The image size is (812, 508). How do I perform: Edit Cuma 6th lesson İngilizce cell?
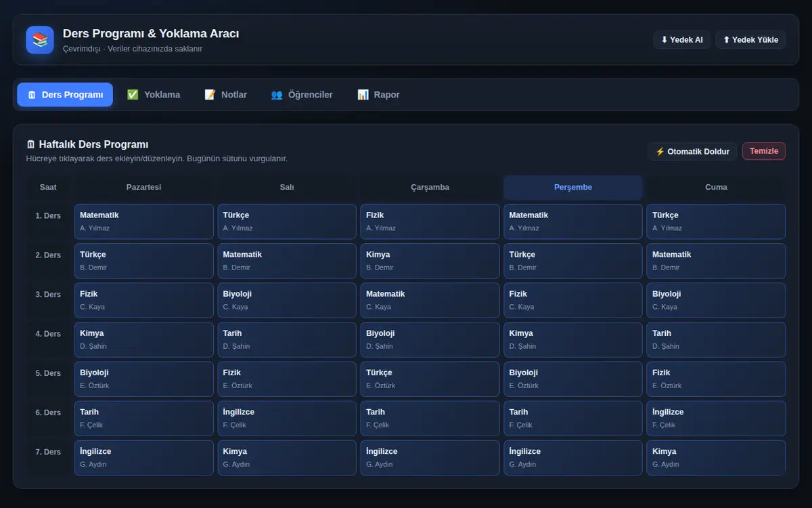coord(716,418)
